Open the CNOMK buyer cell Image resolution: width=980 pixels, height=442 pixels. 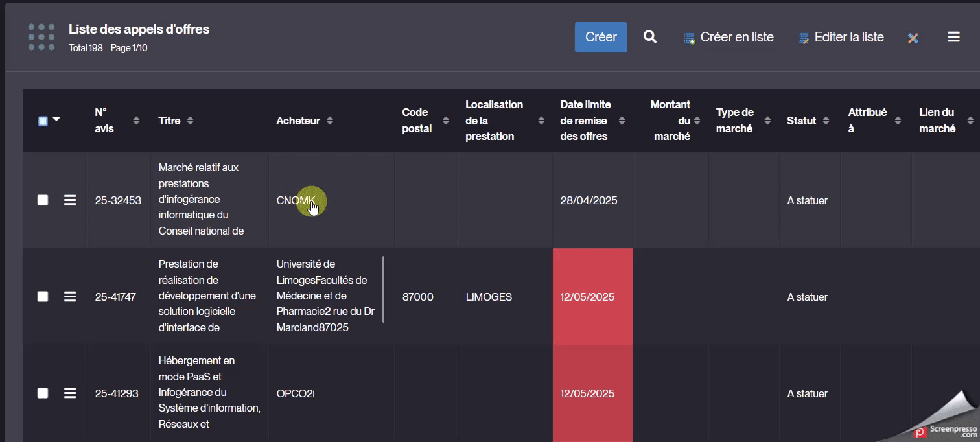[295, 200]
